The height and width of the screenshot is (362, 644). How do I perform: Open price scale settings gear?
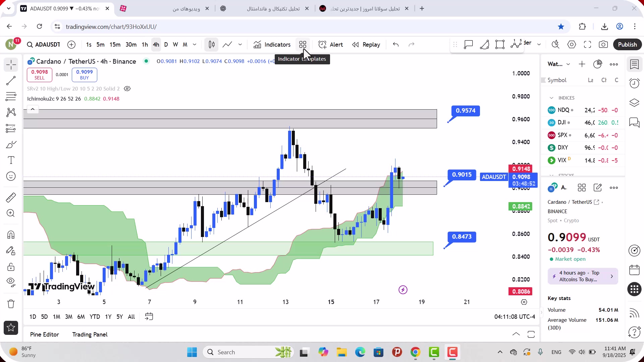(x=524, y=302)
